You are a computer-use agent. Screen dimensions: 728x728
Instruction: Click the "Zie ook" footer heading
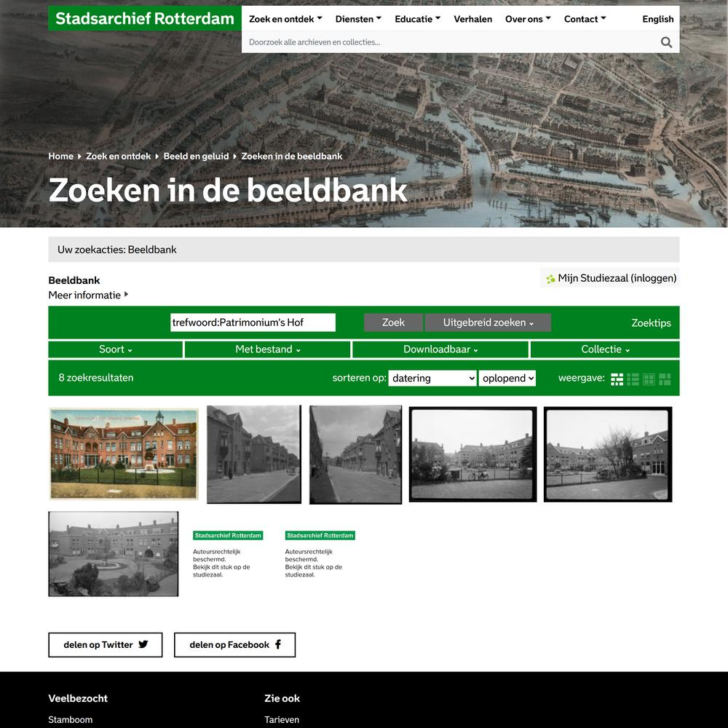pos(282,698)
